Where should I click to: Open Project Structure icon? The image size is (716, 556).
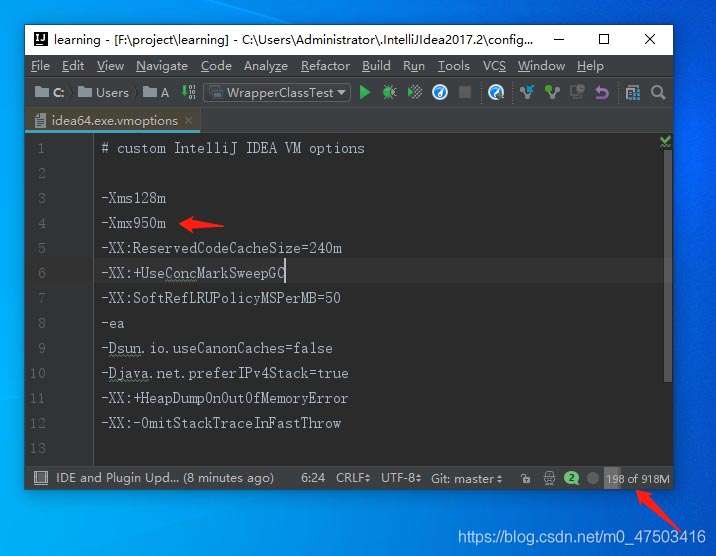point(632,93)
